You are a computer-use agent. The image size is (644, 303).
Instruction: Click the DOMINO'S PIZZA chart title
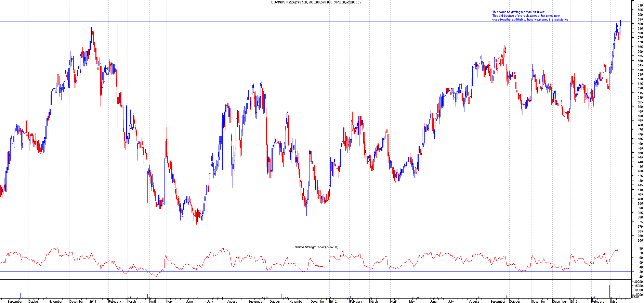(316, 2)
